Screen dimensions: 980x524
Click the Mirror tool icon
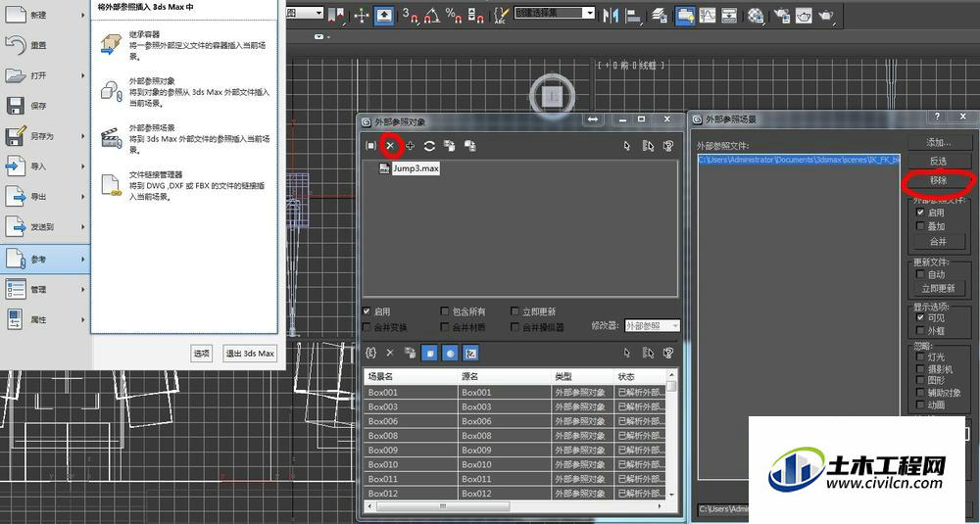611,16
